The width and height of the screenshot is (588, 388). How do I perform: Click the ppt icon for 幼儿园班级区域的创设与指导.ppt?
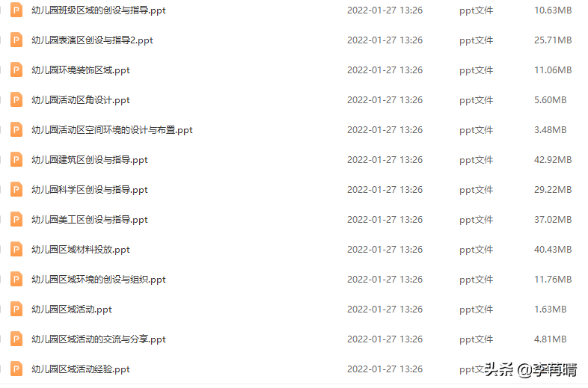tap(16, 10)
